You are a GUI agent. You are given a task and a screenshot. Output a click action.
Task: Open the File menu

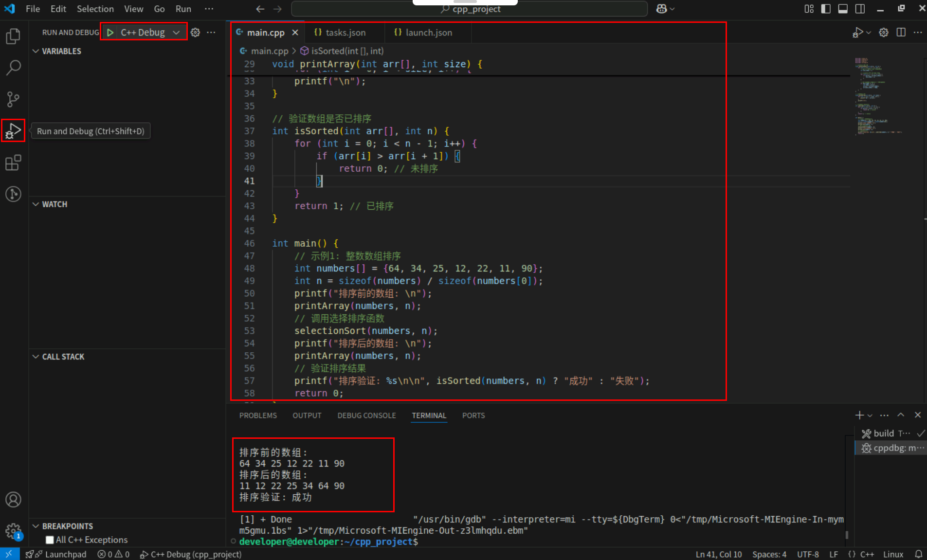[x=33, y=9]
